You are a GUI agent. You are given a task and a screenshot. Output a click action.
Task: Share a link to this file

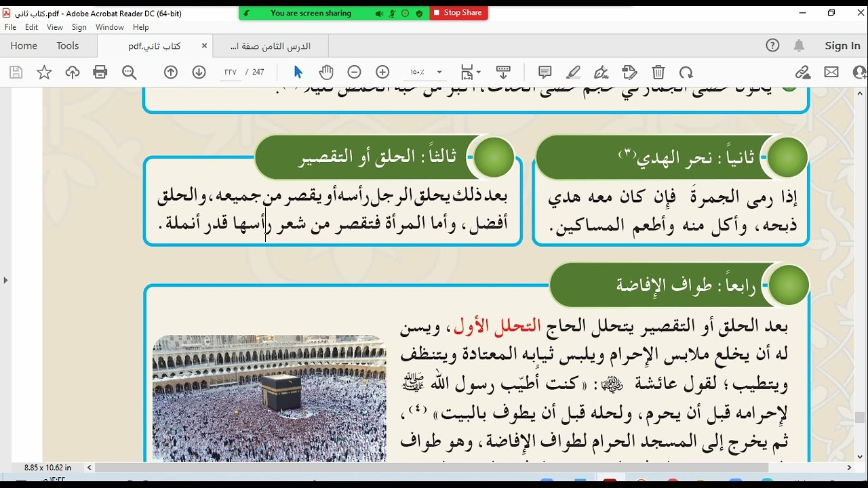point(803,72)
